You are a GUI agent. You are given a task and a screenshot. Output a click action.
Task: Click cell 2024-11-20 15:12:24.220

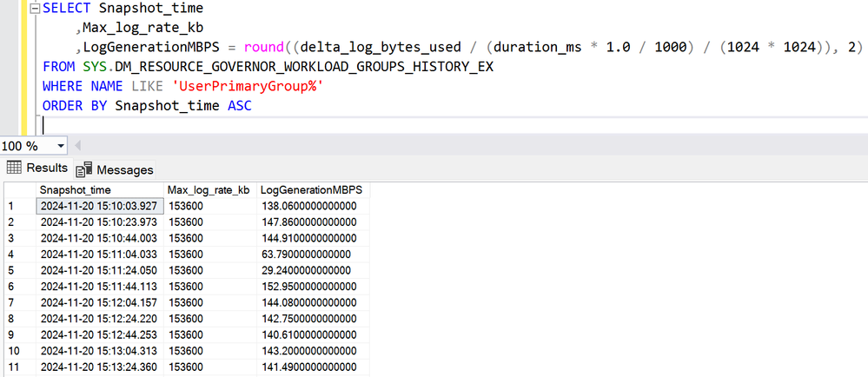pos(100,318)
